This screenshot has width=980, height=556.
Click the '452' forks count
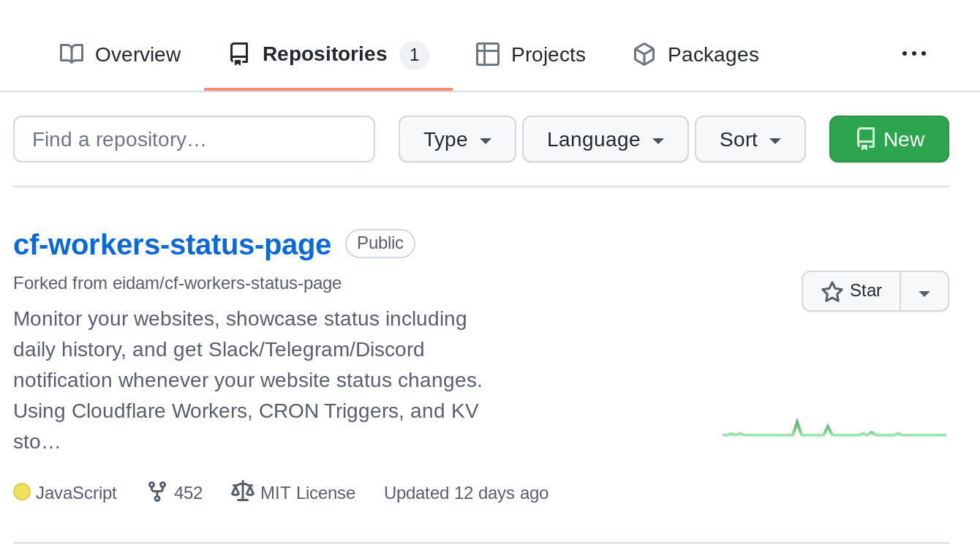[188, 493]
